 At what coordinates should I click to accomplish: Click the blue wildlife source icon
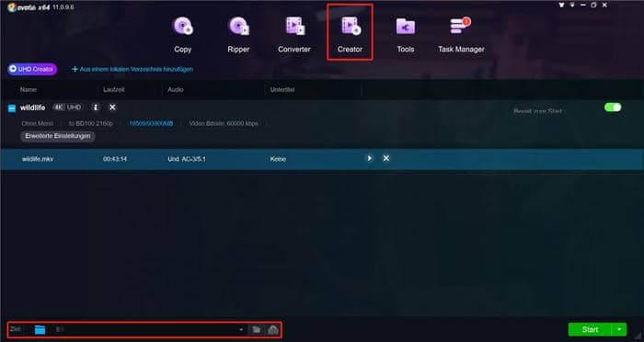pyautogui.click(x=12, y=108)
